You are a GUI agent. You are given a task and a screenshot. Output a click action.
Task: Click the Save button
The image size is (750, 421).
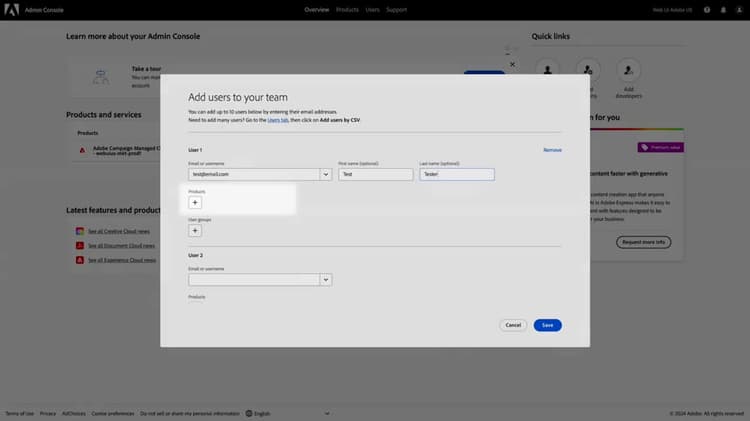tap(548, 325)
